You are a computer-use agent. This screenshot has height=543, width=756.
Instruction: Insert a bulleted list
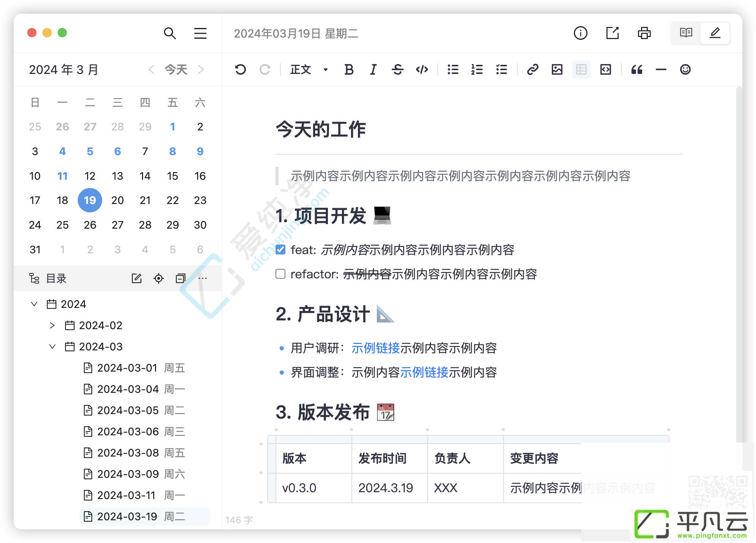coord(453,69)
